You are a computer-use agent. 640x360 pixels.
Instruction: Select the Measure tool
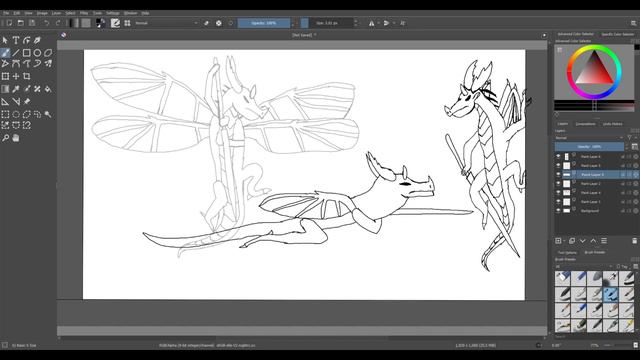coord(16,102)
